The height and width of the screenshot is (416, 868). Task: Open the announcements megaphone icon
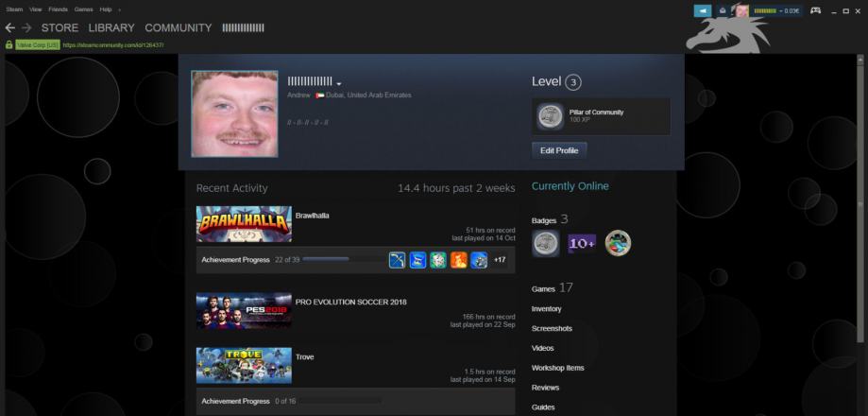[703, 10]
